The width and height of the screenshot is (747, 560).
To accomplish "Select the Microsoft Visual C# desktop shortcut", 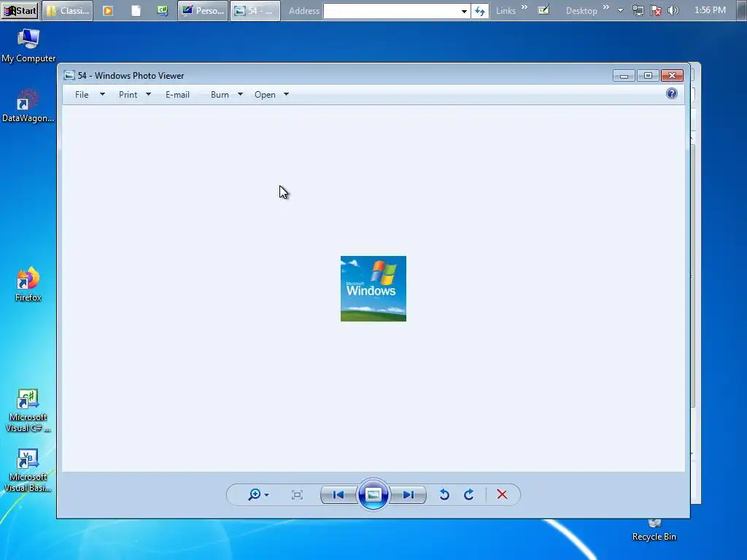I will tap(28, 411).
